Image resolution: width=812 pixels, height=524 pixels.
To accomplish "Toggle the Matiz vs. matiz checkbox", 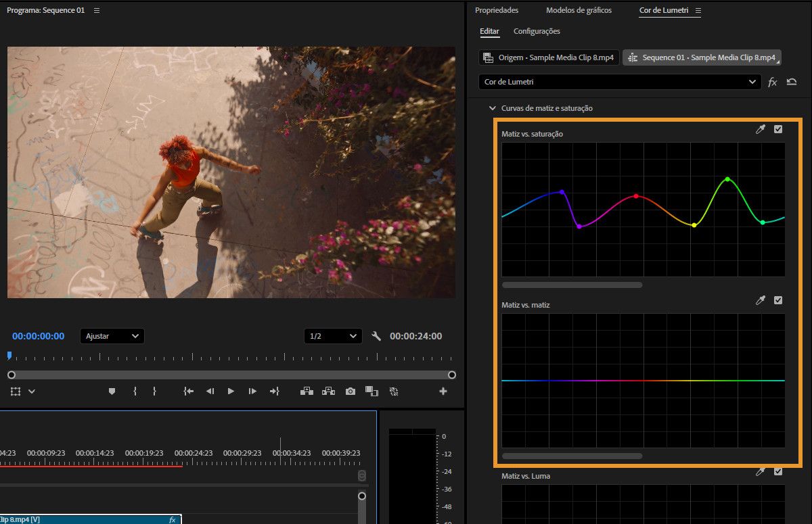I will coord(778,300).
